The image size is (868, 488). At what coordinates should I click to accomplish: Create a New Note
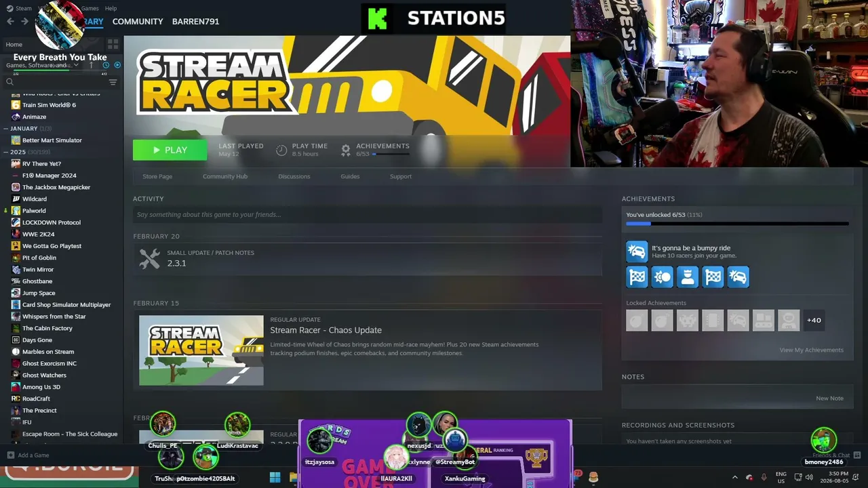pyautogui.click(x=829, y=399)
